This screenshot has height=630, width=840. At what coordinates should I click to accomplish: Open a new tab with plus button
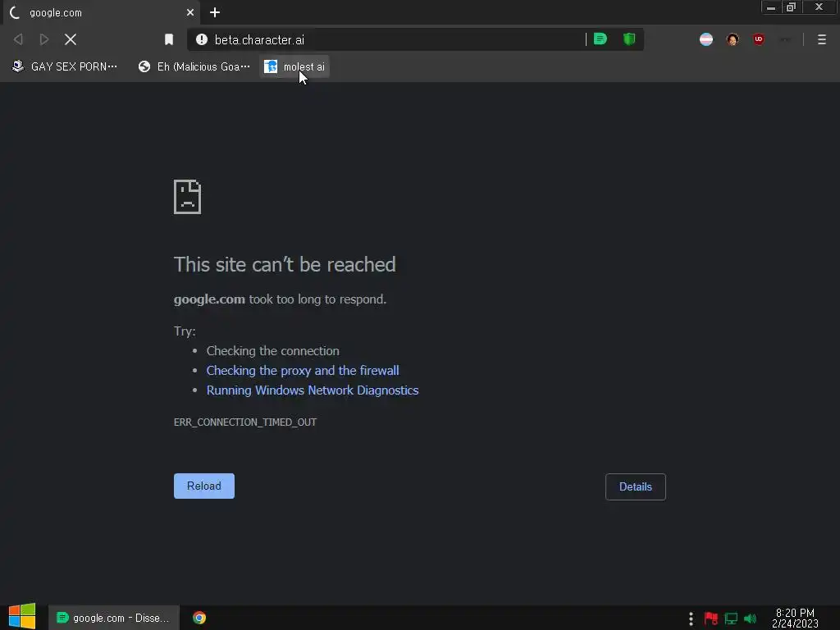tap(215, 12)
